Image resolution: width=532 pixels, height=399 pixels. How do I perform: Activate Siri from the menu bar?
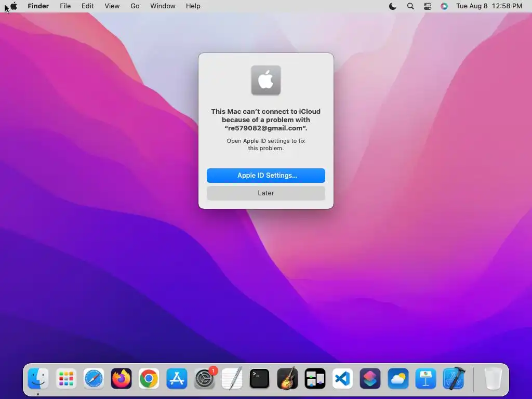(444, 6)
